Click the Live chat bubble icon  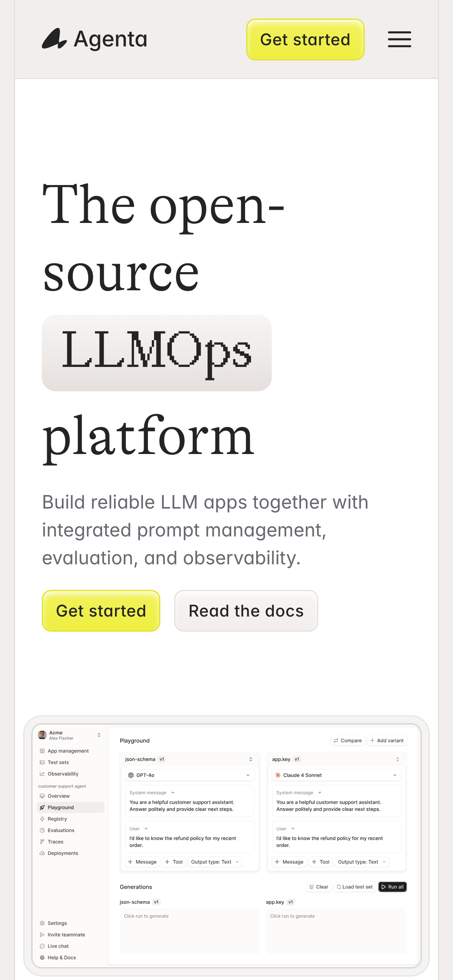point(42,946)
